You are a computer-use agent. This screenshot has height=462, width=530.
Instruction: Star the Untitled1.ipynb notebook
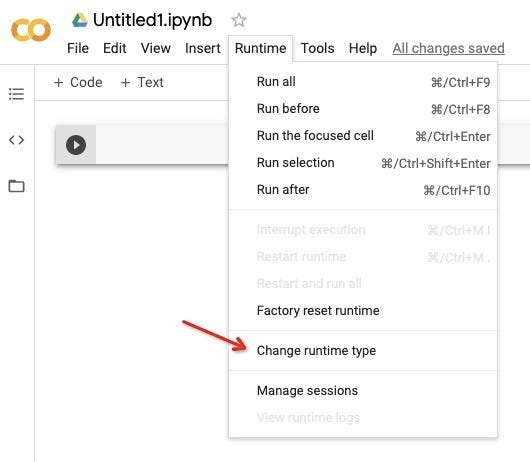(x=239, y=20)
